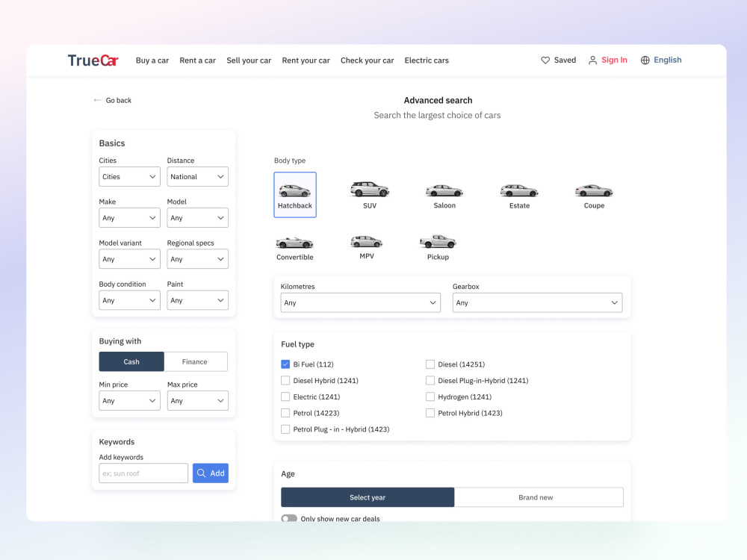Click the Add keywords input field
Image resolution: width=747 pixels, height=560 pixels.
point(143,473)
